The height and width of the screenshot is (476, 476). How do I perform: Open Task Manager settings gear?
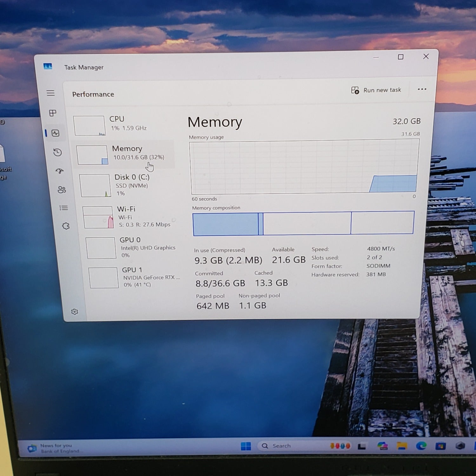[75, 312]
